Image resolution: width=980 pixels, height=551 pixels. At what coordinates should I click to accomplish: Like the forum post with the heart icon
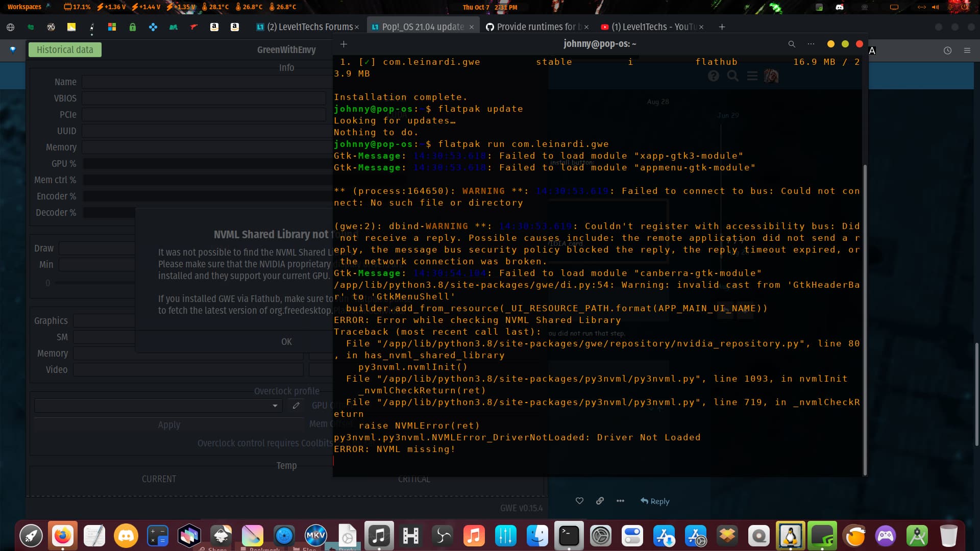pos(579,500)
